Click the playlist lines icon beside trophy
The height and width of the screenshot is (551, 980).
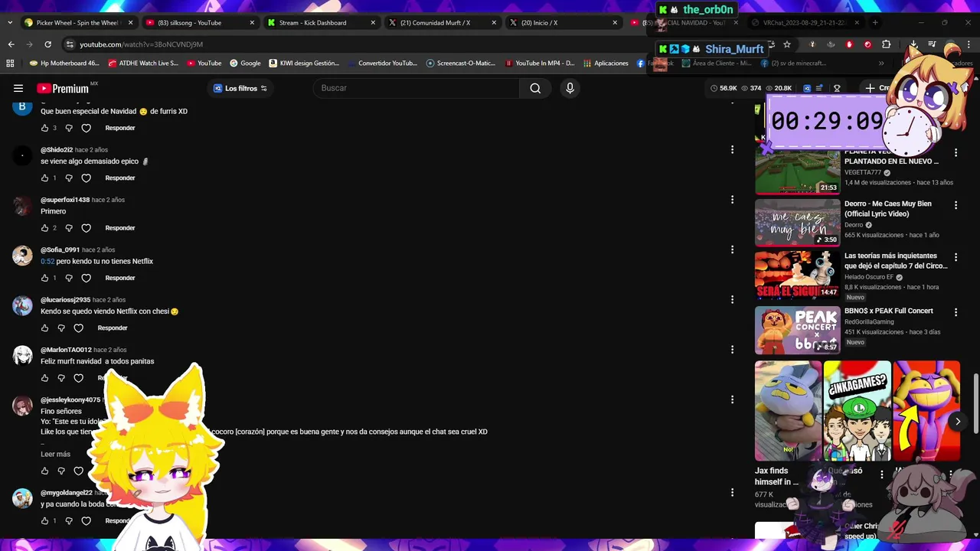pos(819,88)
